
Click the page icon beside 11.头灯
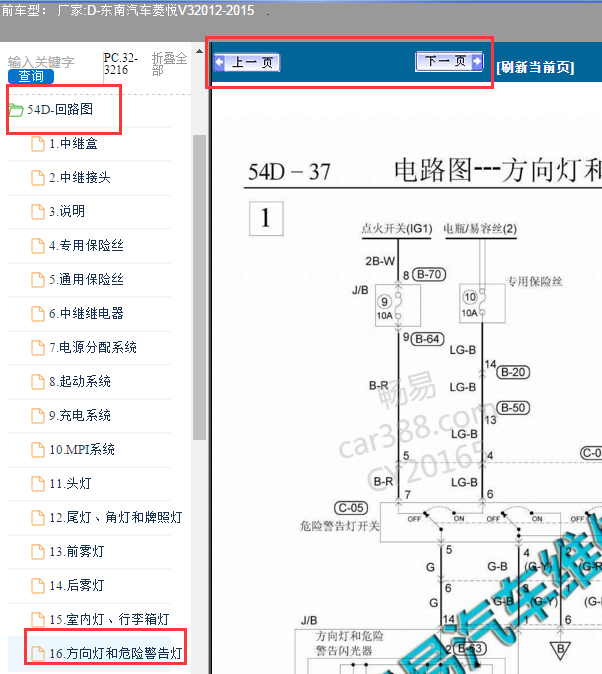[x=38, y=484]
